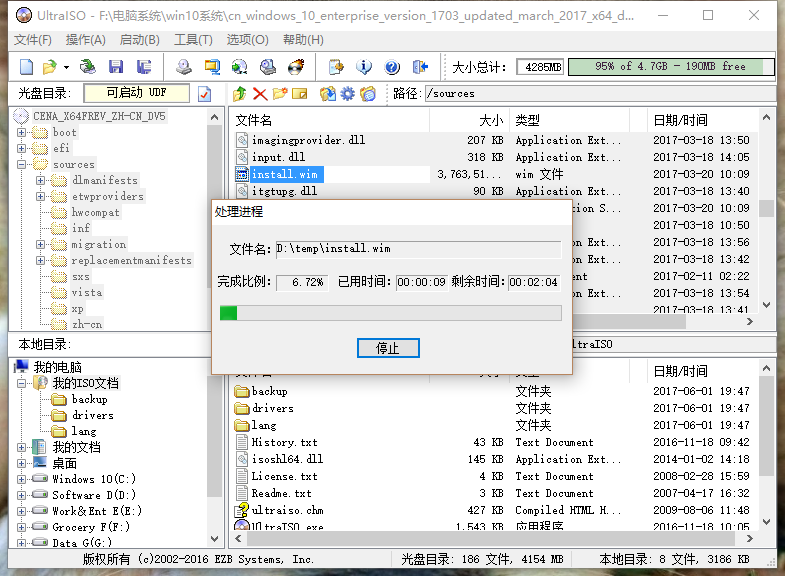Click the blue Help question mark icon
Image resolution: width=785 pixels, height=576 pixels.
pos(392,67)
